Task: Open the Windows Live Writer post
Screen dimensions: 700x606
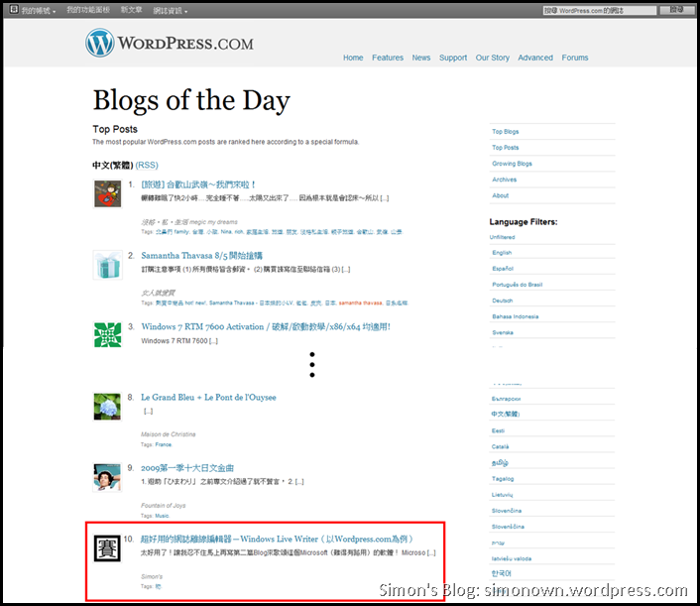Action: point(277,539)
